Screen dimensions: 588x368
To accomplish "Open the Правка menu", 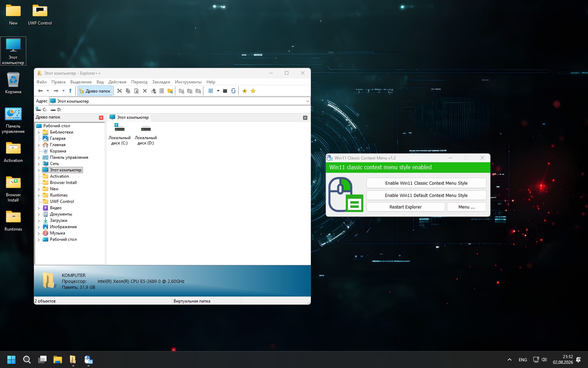I will coord(58,82).
